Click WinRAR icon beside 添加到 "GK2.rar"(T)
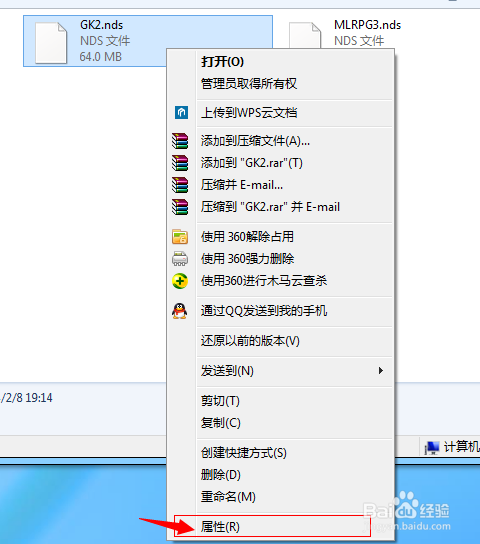Image resolution: width=480 pixels, height=544 pixels. coord(180,163)
